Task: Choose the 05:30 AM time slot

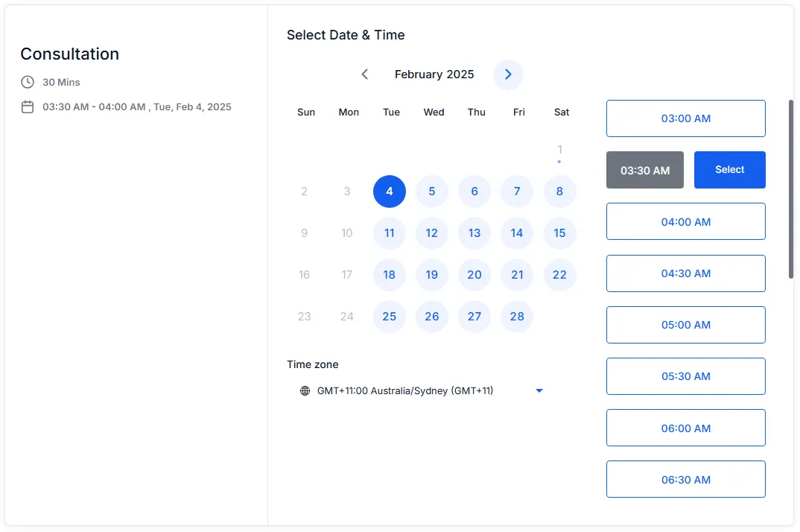Action: point(685,376)
